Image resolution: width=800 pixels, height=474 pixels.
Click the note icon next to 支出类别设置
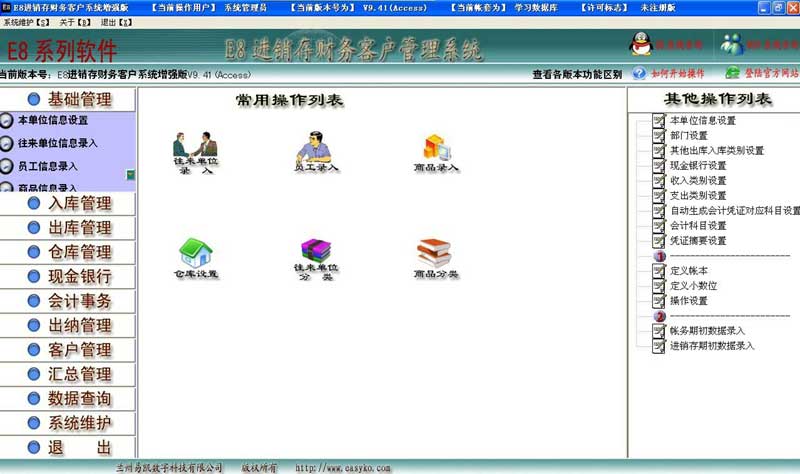coord(659,195)
